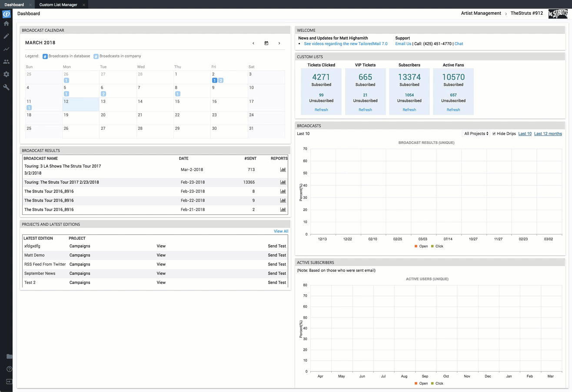The width and height of the screenshot is (572, 392).
Task: Show Last 10 broadcasts link
Action: 525,134
